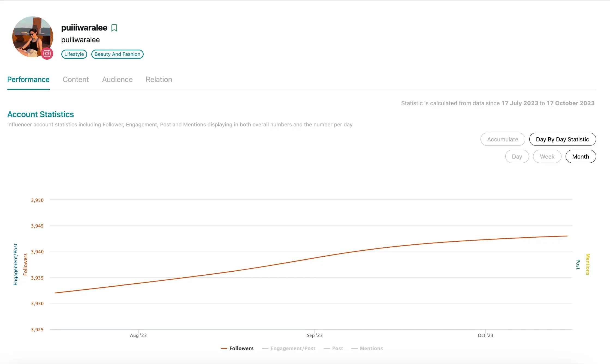This screenshot has height=364, width=610.
Task: Select the Beauty And Fashion tag icon
Action: click(117, 54)
